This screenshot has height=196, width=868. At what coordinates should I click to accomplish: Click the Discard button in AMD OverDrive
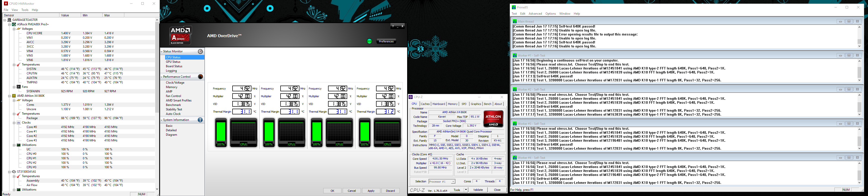[x=390, y=191]
